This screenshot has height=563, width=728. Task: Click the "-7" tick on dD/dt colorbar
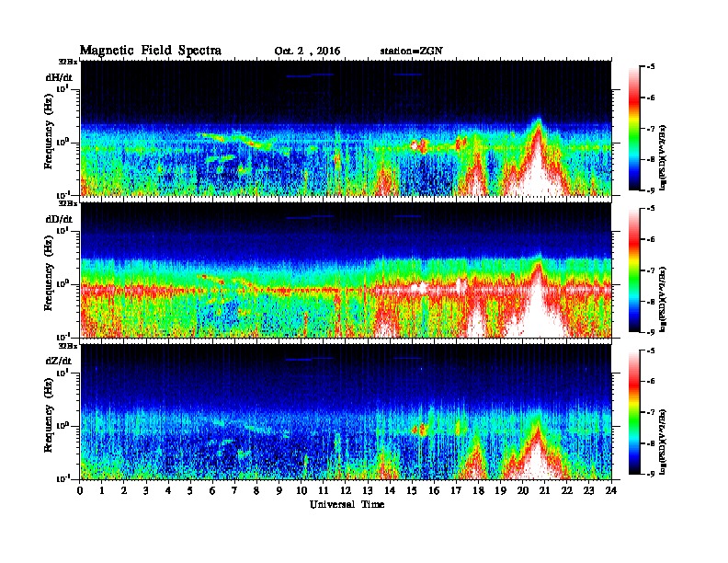(651, 270)
